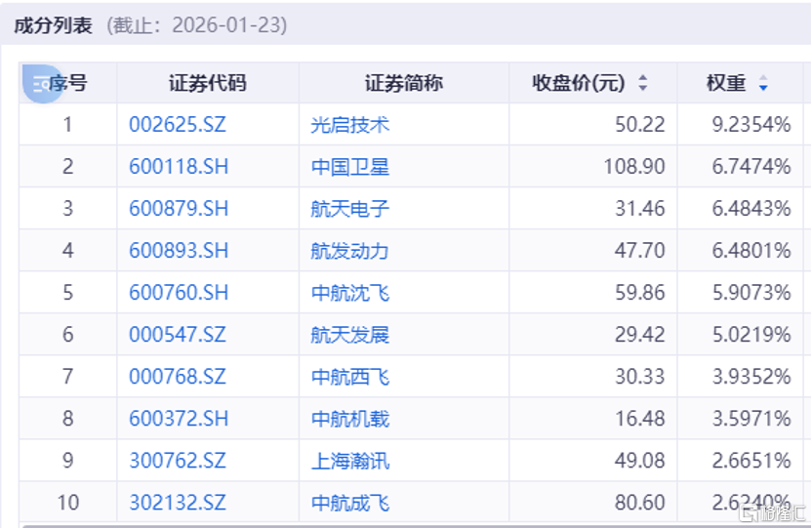This screenshot has height=529, width=812.
Task: Open stock code 600760.SH
Action: coord(179,293)
